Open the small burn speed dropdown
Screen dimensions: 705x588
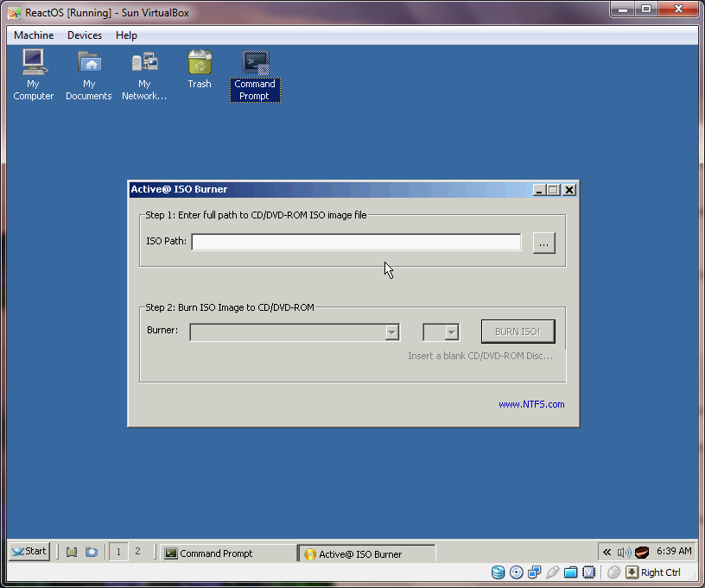pos(450,332)
